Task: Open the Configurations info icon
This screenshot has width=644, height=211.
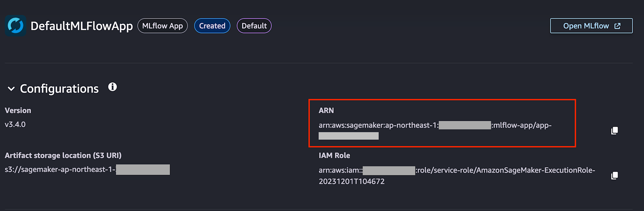Action: click(x=112, y=87)
